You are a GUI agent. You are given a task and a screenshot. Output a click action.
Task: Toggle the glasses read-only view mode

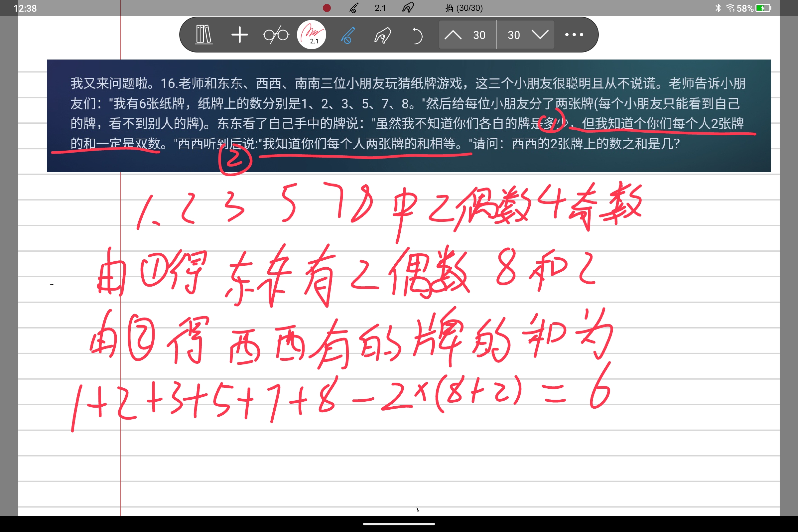tap(276, 35)
